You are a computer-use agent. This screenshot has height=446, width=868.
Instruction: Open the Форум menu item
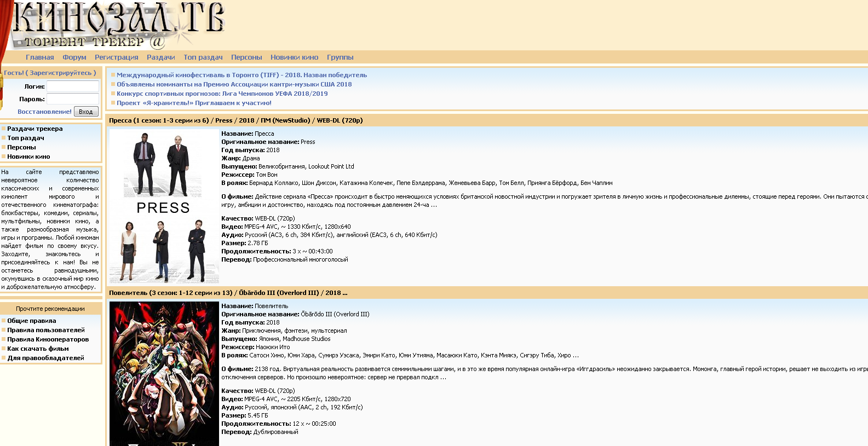74,57
